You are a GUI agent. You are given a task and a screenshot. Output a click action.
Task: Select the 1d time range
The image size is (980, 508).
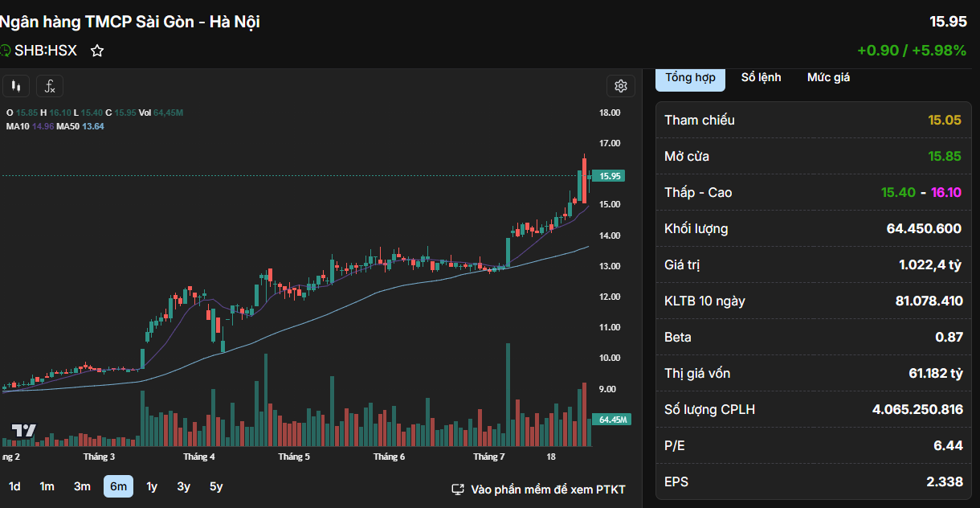pyautogui.click(x=14, y=486)
